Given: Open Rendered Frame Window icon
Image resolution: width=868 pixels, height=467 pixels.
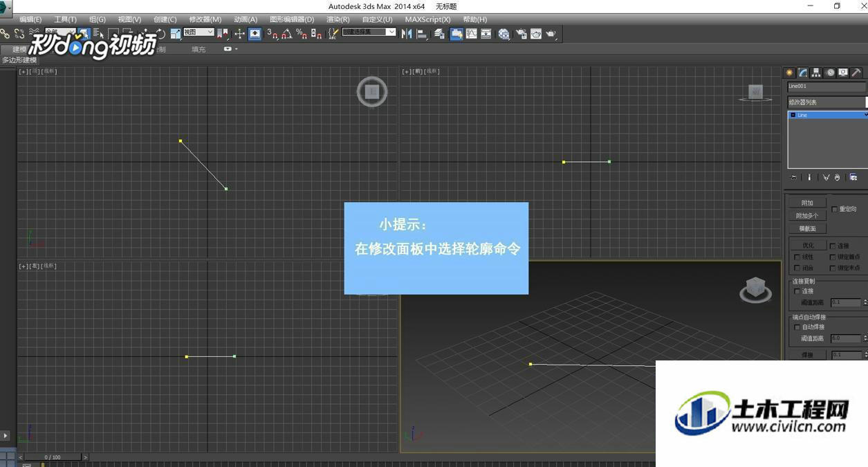Looking at the screenshot, I should 536,33.
